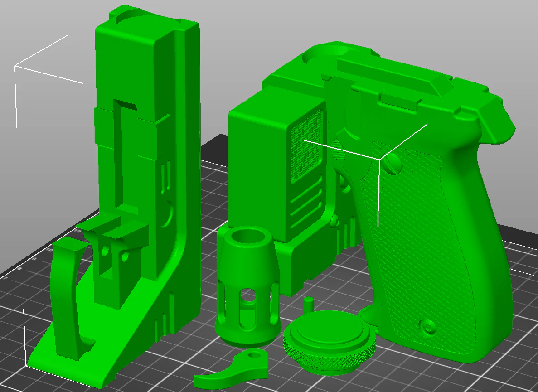Select the slotted cylindrical muzzle part
Screen dimensions: 538x392
tap(247, 286)
